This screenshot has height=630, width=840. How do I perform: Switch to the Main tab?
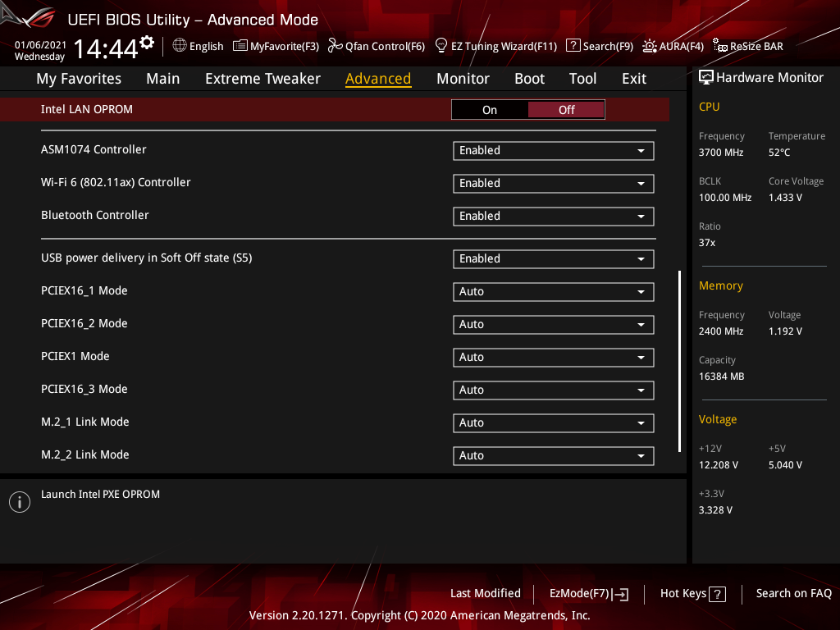point(163,79)
